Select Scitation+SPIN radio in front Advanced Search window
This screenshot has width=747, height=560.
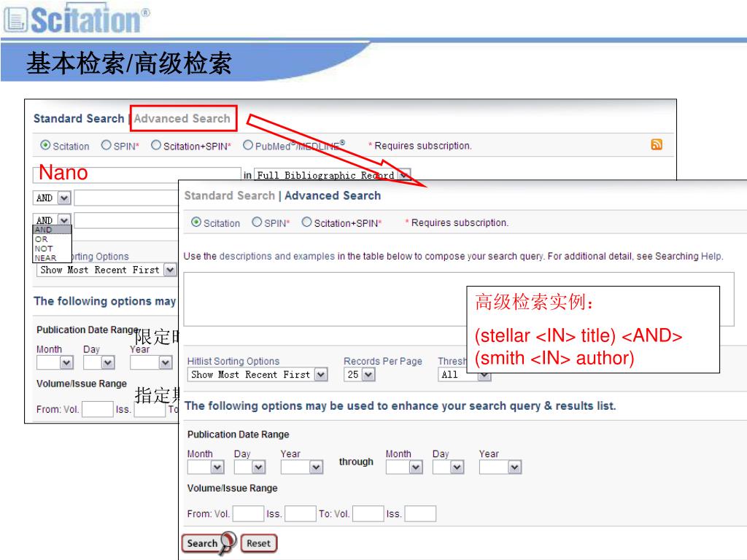306,222
